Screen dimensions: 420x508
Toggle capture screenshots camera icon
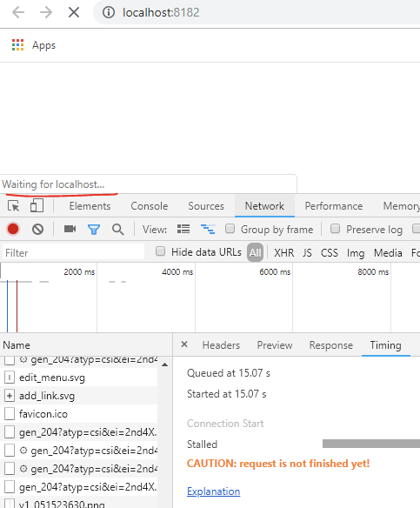coord(70,229)
